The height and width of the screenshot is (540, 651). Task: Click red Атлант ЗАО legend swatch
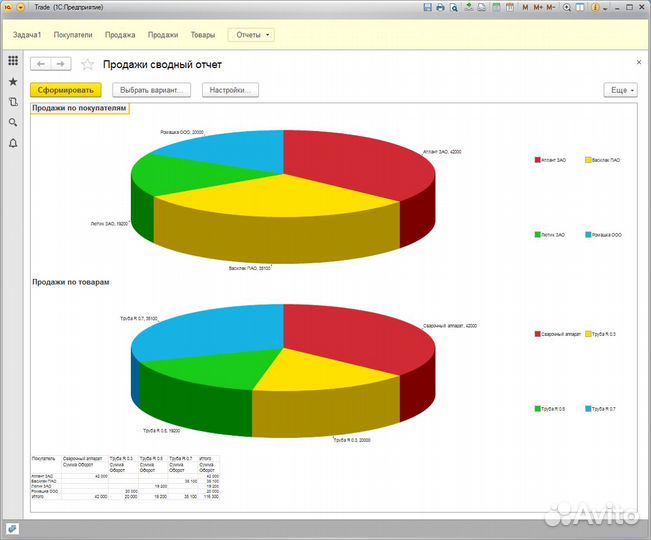tap(537, 160)
